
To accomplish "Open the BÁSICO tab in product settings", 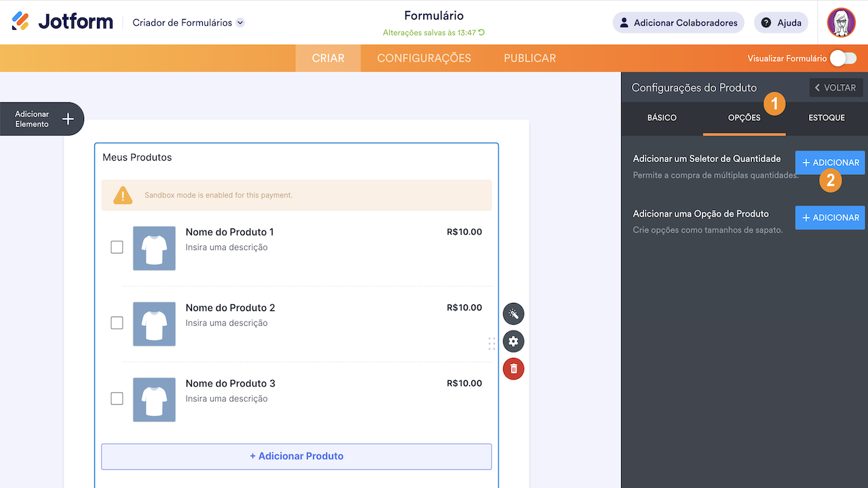I will point(662,118).
